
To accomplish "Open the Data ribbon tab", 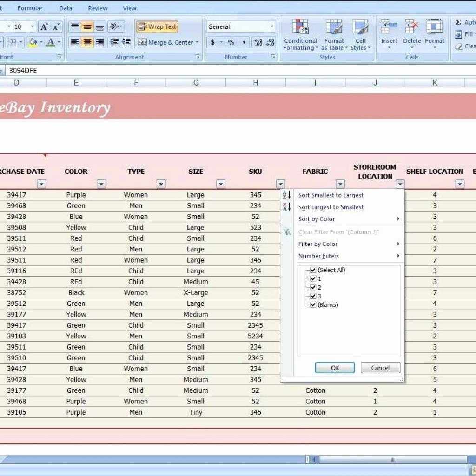I will [66, 8].
